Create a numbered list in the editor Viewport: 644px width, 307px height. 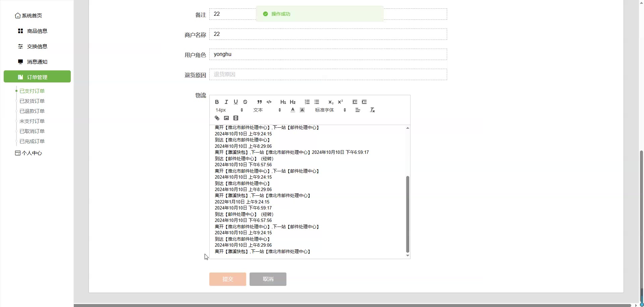coord(307,102)
